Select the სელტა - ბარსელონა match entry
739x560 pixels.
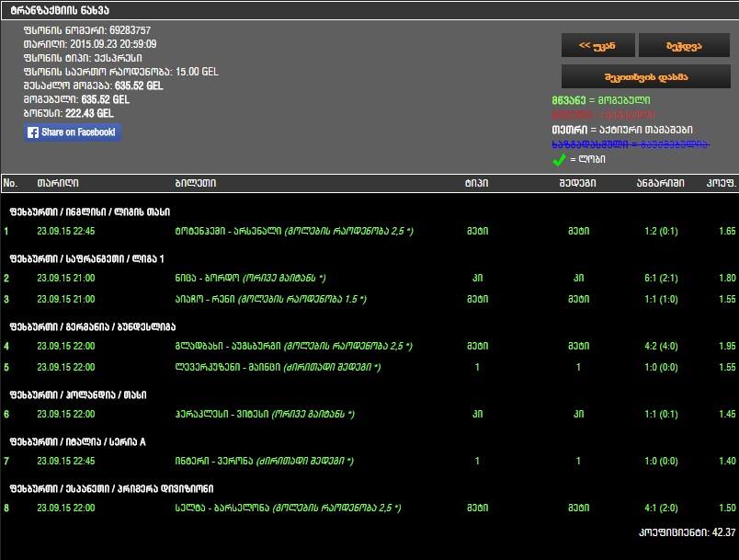[219, 508]
